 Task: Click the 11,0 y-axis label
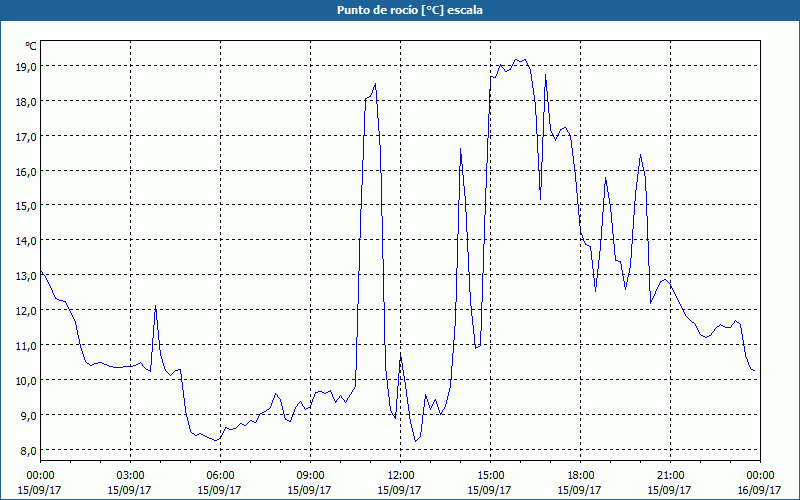click(x=26, y=346)
